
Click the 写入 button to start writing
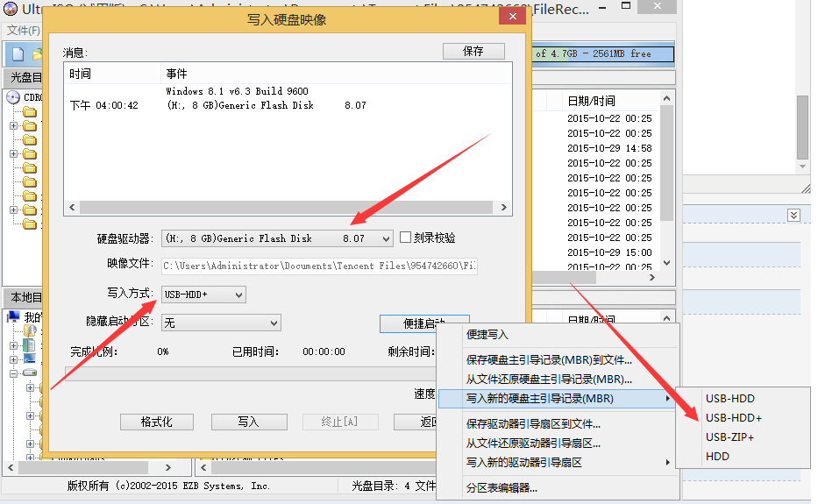(248, 422)
